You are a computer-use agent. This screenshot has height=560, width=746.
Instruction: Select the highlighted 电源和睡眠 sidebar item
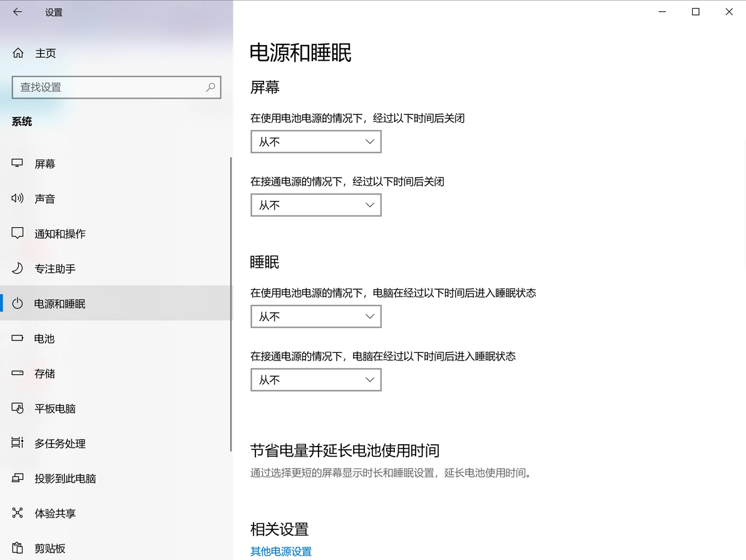click(x=115, y=303)
